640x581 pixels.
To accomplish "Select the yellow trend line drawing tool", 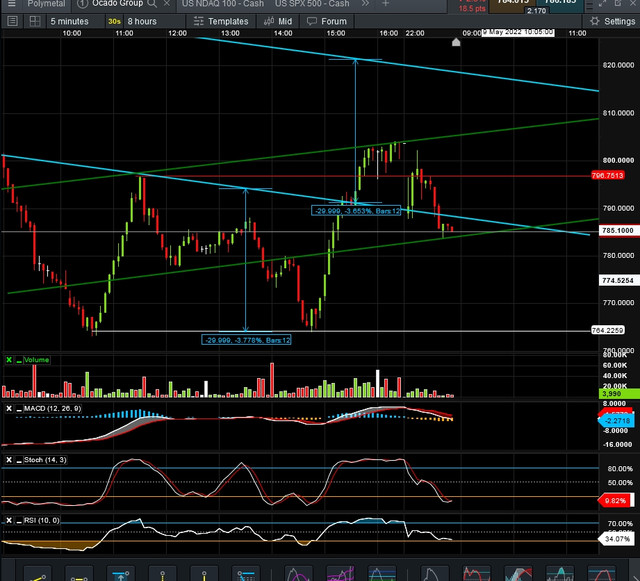I will (x=38, y=573).
